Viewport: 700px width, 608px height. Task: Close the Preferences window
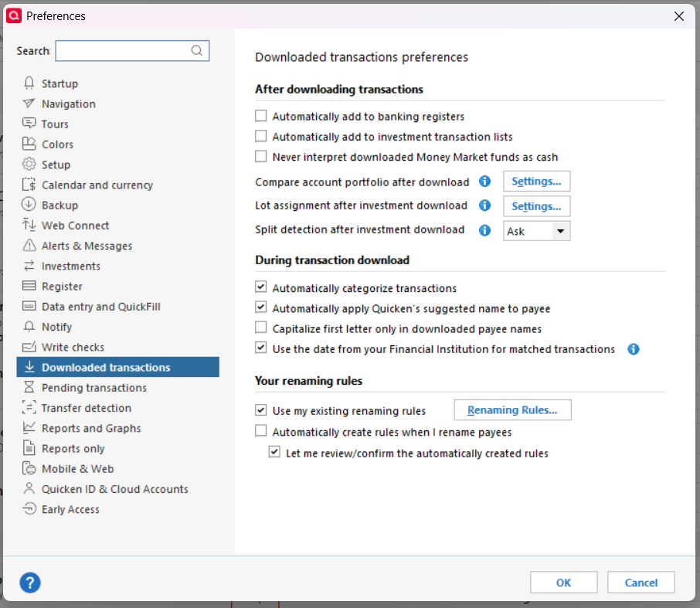[x=679, y=16]
